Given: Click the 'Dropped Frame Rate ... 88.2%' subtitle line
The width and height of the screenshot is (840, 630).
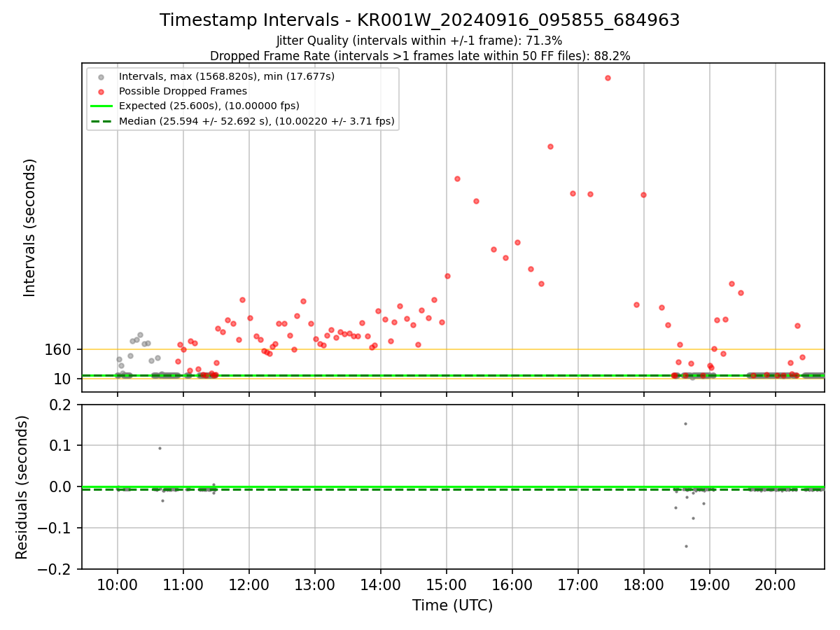Looking at the screenshot, I should point(420,56).
